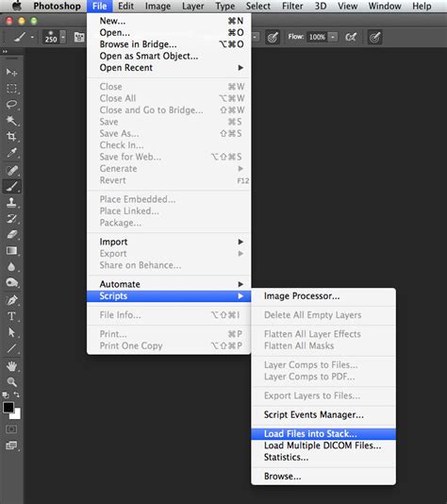This screenshot has height=504, width=447.
Task: Open the Type menu
Action: click(x=225, y=6)
